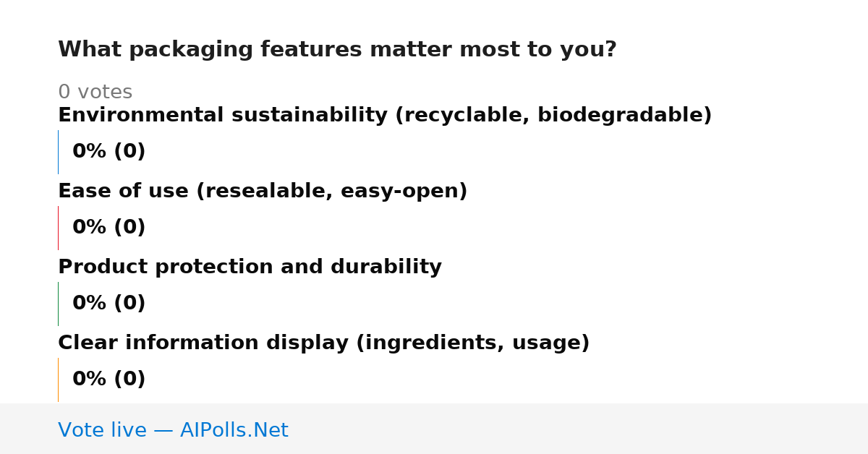This screenshot has width=868, height=454.
Task: Click the word durability in the third option
Action: click(x=386, y=267)
